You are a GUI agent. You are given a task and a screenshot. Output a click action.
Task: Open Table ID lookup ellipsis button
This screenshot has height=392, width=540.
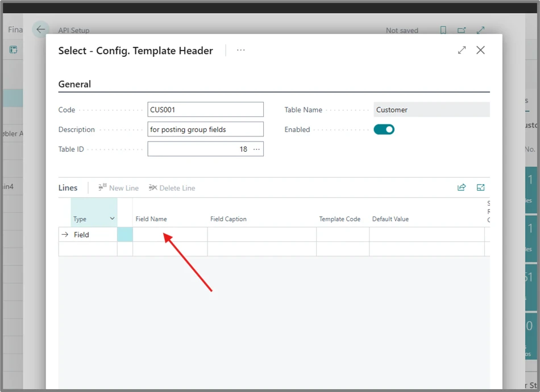pyautogui.click(x=256, y=149)
